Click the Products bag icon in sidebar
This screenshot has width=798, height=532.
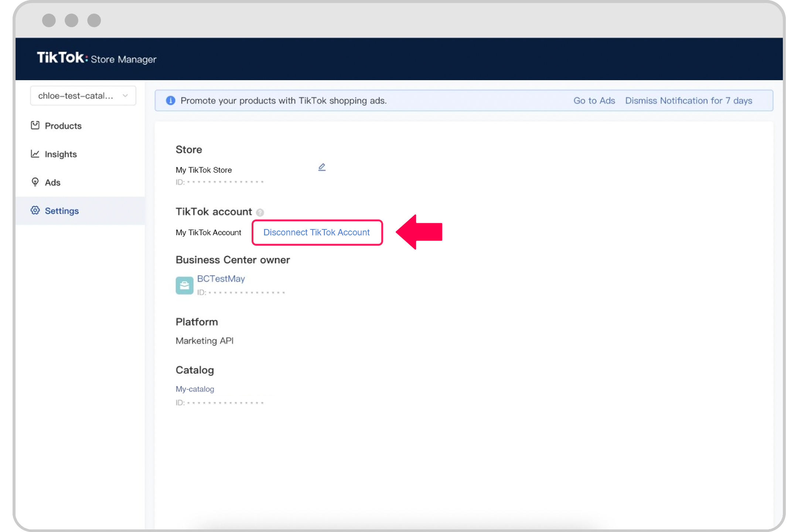(35, 126)
